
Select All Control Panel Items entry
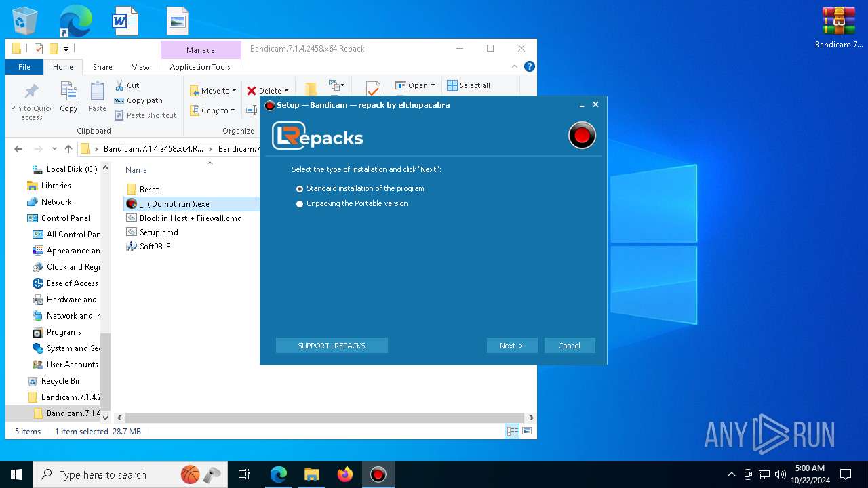[66, 235]
